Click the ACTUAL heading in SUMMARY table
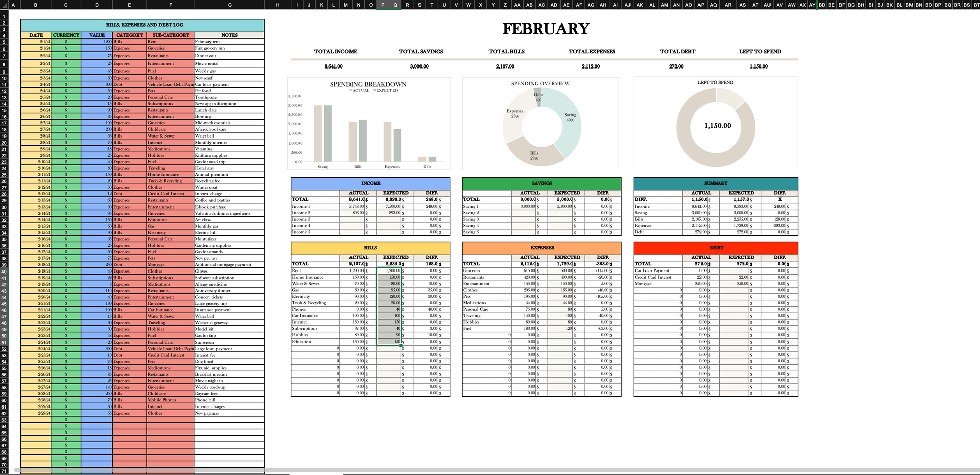980x475 pixels. [x=701, y=193]
